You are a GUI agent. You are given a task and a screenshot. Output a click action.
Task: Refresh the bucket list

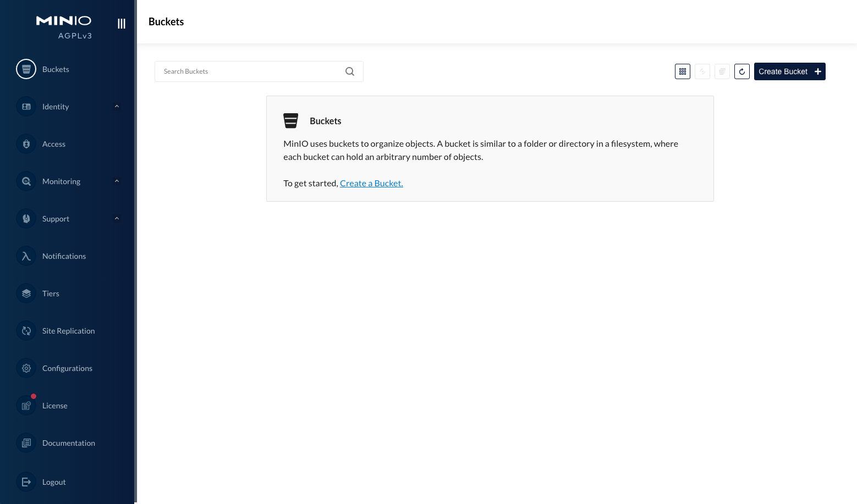tap(741, 71)
